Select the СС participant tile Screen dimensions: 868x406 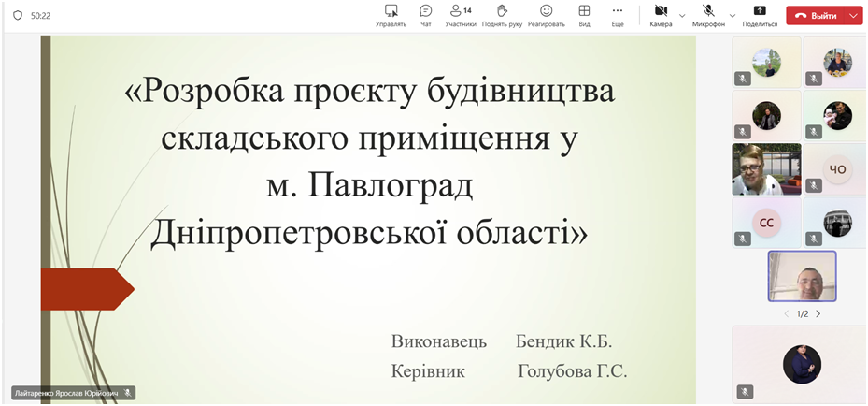coord(766,223)
